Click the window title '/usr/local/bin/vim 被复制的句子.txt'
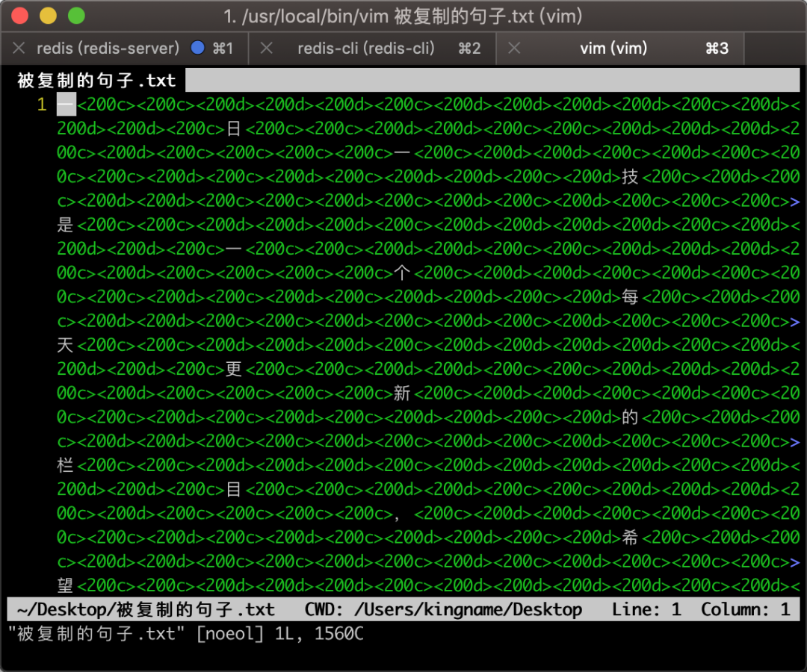Image resolution: width=807 pixels, height=672 pixels. pyautogui.click(x=389, y=16)
